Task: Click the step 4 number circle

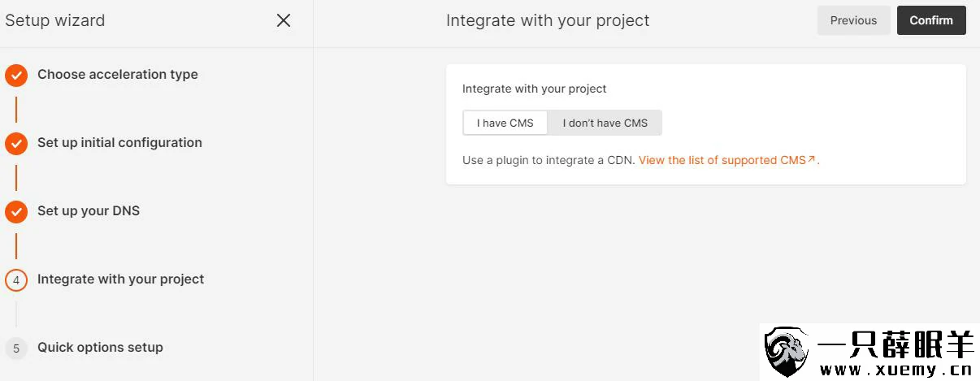Action: click(16, 280)
